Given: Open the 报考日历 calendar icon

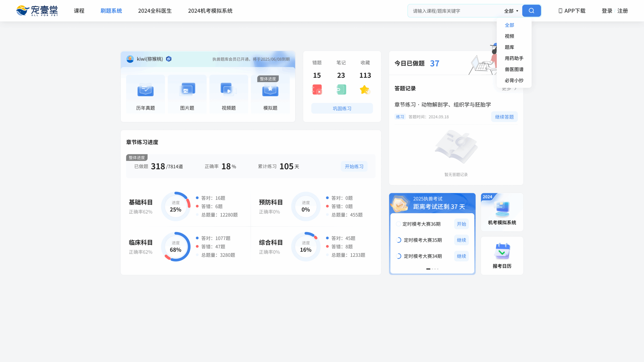Looking at the screenshot, I should (502, 251).
